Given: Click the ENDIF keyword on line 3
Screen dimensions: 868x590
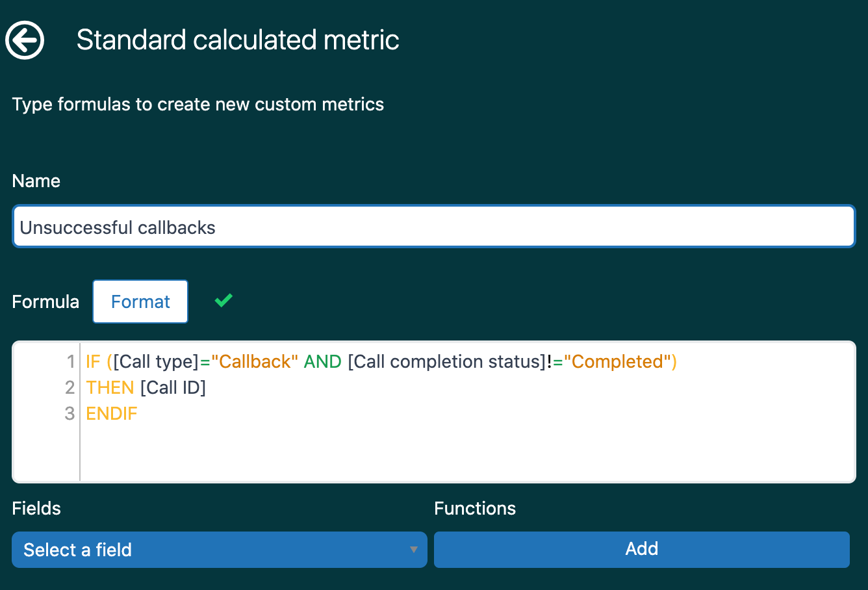Looking at the screenshot, I should click(112, 414).
